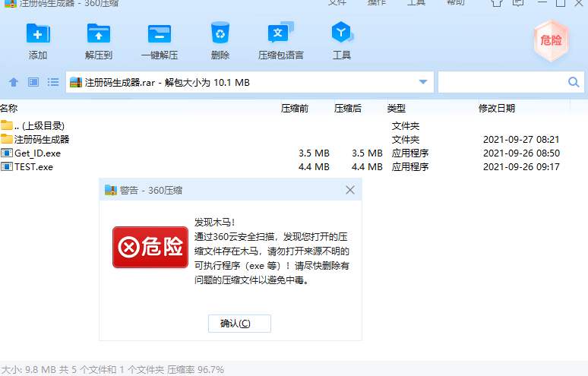Click the 注册码生成器 folder icon
Image resolution: width=588 pixels, height=376 pixels.
(6, 139)
